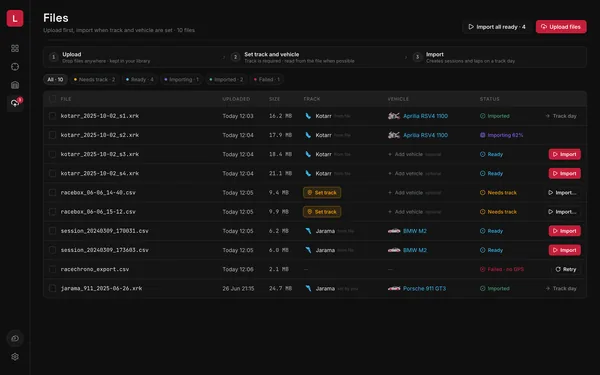Check the box for kotarr_2025-10-02_s2.xrk
Image resolution: width=600 pixels, height=375 pixels.
coord(52,135)
